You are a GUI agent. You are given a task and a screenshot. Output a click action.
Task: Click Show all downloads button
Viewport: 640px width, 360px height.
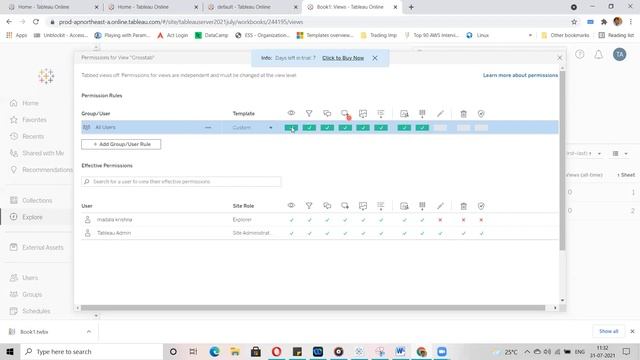[x=608, y=331]
